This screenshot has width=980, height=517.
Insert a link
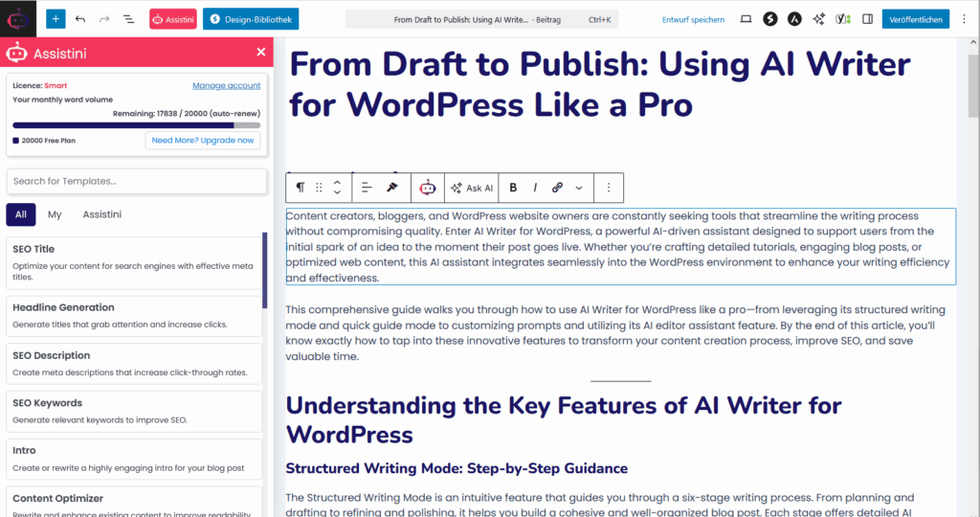[557, 188]
